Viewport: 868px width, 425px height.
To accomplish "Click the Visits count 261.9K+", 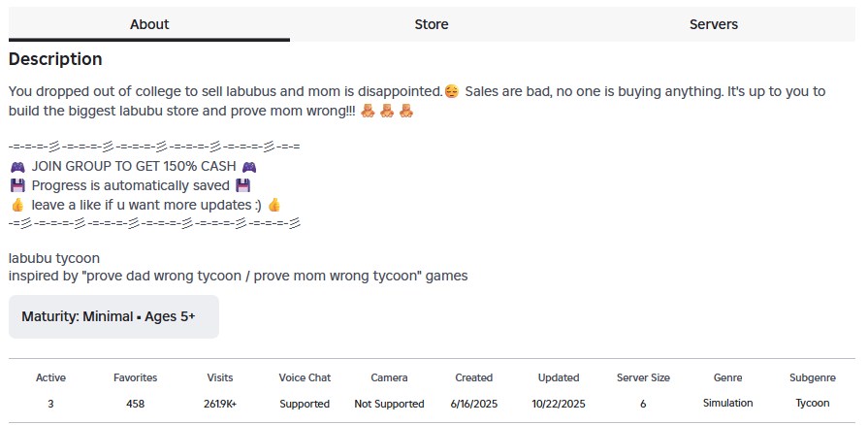I will [x=220, y=404].
